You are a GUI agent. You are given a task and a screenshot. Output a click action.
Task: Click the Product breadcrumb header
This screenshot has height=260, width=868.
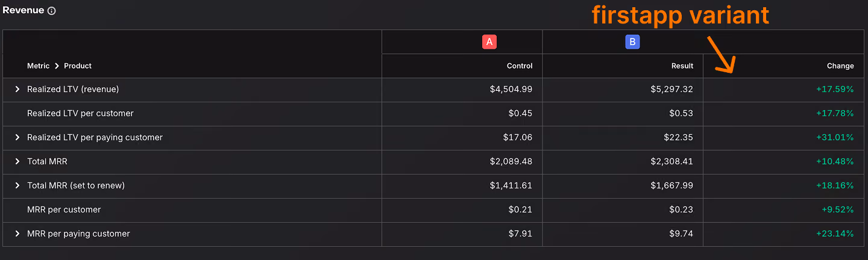point(78,66)
